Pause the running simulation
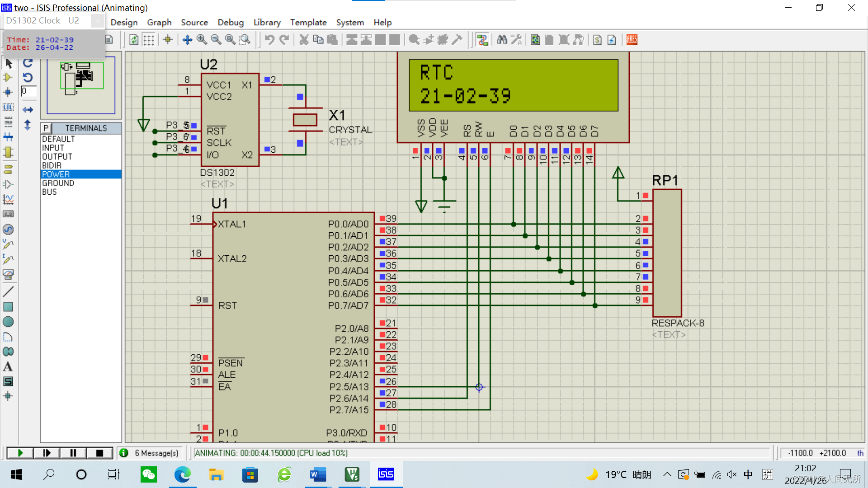Viewport: 868px width, 488px height. (x=73, y=453)
